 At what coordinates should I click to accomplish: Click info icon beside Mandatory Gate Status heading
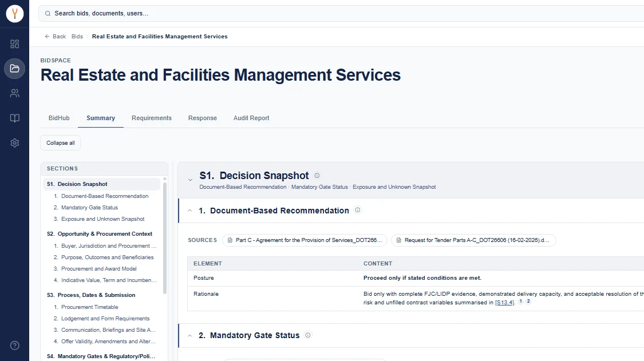point(307,335)
